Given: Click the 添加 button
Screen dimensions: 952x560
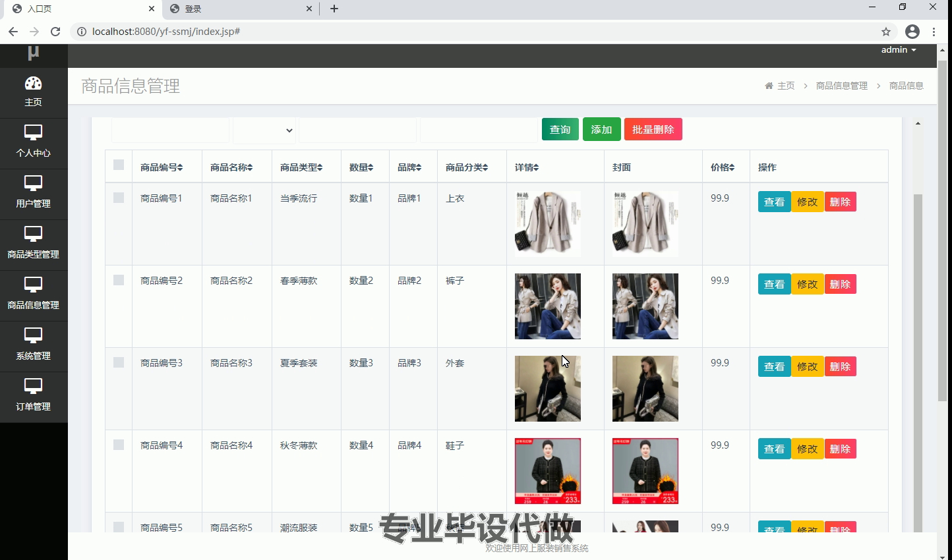Looking at the screenshot, I should click(601, 130).
